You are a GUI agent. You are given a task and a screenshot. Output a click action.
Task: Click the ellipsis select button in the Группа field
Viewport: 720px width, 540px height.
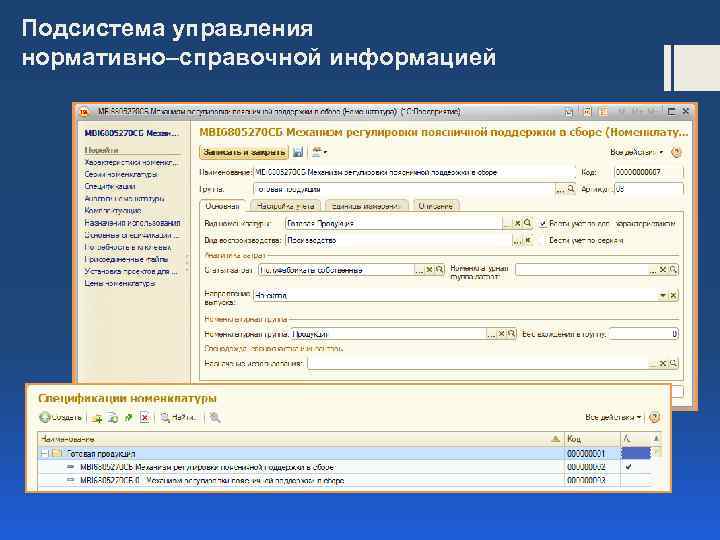click(560, 189)
